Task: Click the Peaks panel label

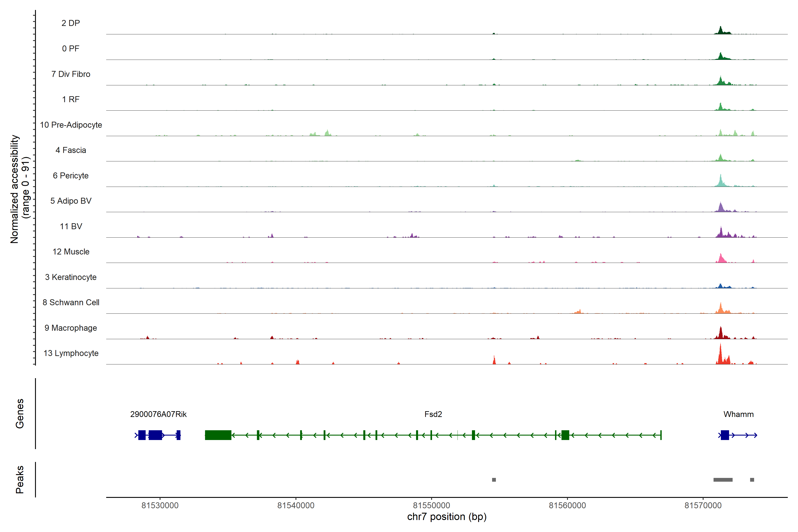Action: 20,479
